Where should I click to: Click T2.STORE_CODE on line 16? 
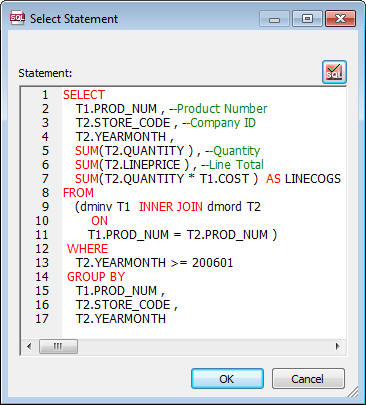123,305
